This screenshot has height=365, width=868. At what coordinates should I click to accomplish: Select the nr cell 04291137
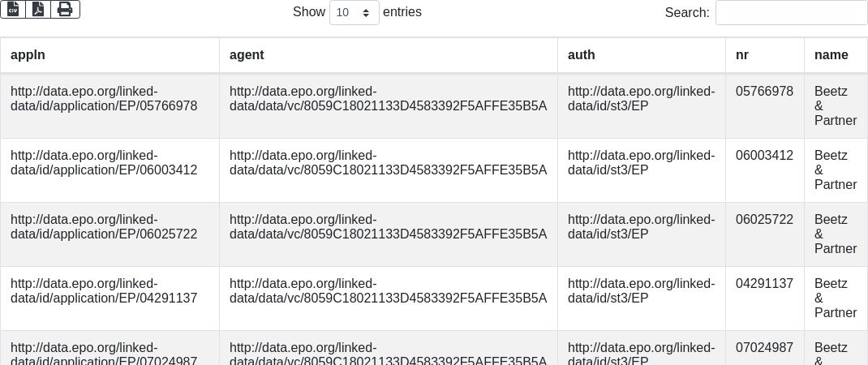(764, 284)
